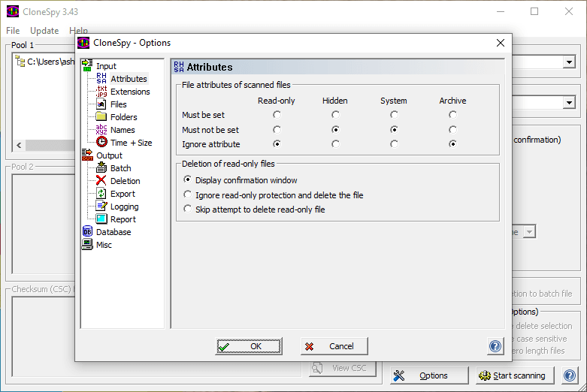Screen dimensions: 587x392
Task: Choose Skip attempt to delete read-only file
Action: [254, 209]
